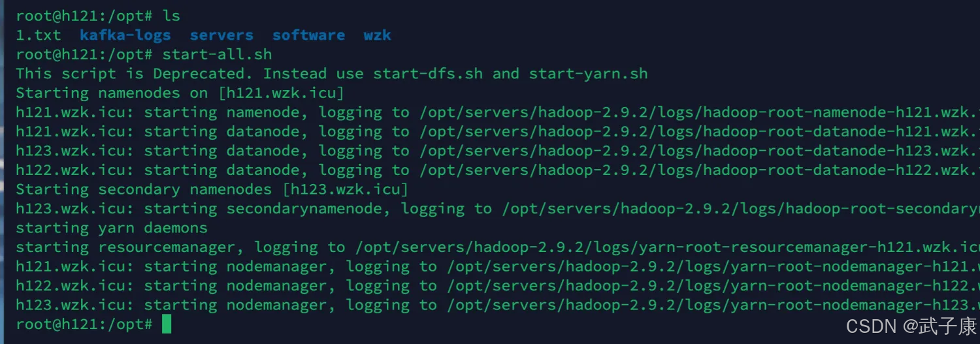Click the first 'ls' command text

pyautogui.click(x=171, y=16)
